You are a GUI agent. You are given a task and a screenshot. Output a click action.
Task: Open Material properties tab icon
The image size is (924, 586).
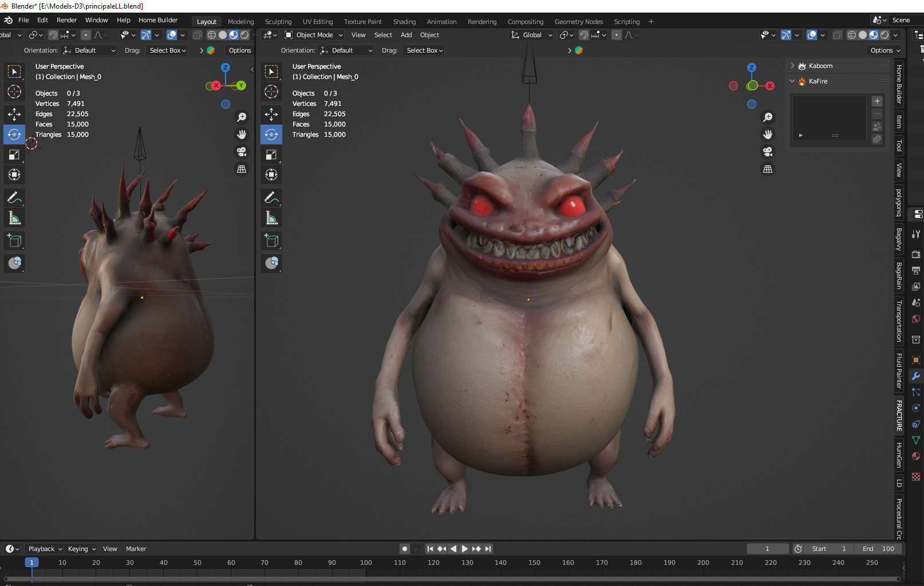(x=916, y=456)
